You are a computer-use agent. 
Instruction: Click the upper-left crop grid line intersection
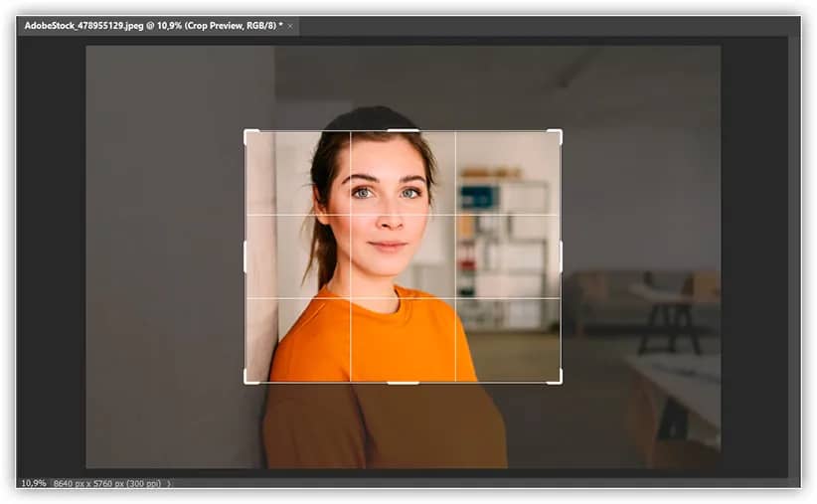tap(350, 215)
